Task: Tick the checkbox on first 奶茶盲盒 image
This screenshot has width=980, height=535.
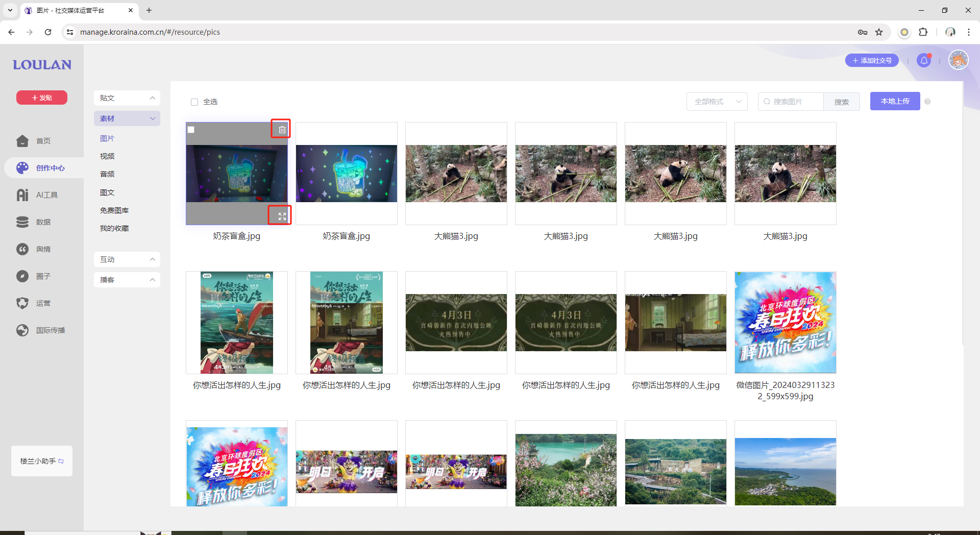Action: tap(191, 130)
